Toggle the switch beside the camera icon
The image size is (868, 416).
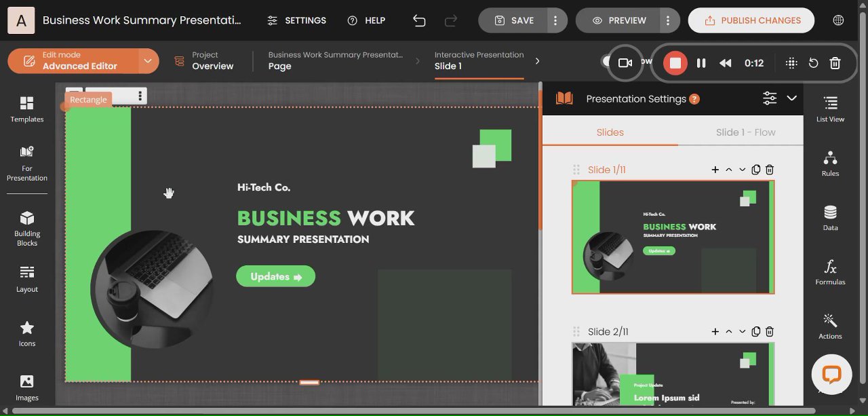(x=605, y=61)
